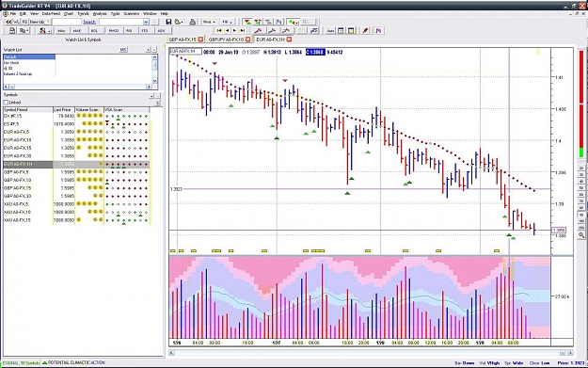
Task: Select the second red trend-line drawing tool
Action: pyautogui.click(x=272, y=31)
